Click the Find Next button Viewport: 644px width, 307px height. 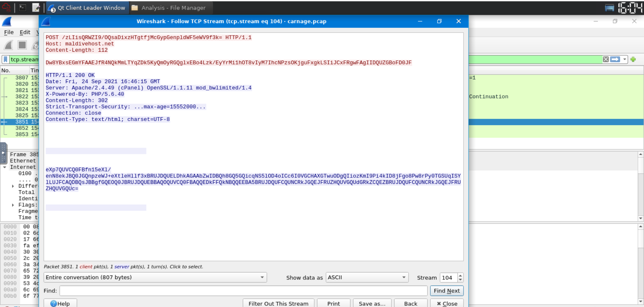[x=447, y=291]
